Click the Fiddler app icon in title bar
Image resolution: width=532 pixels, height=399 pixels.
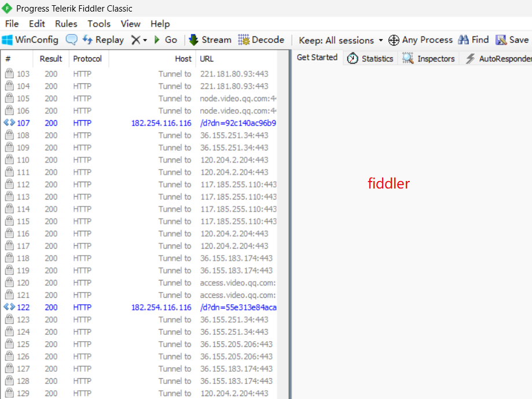(x=7, y=8)
